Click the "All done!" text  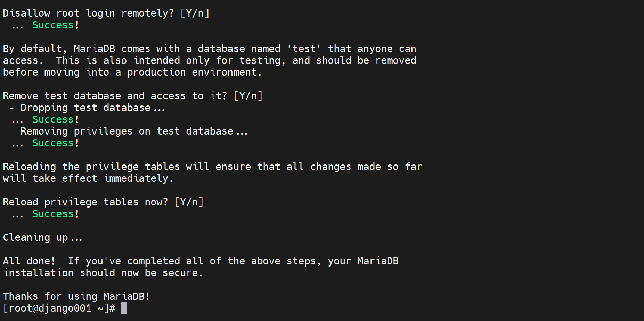[29, 261]
